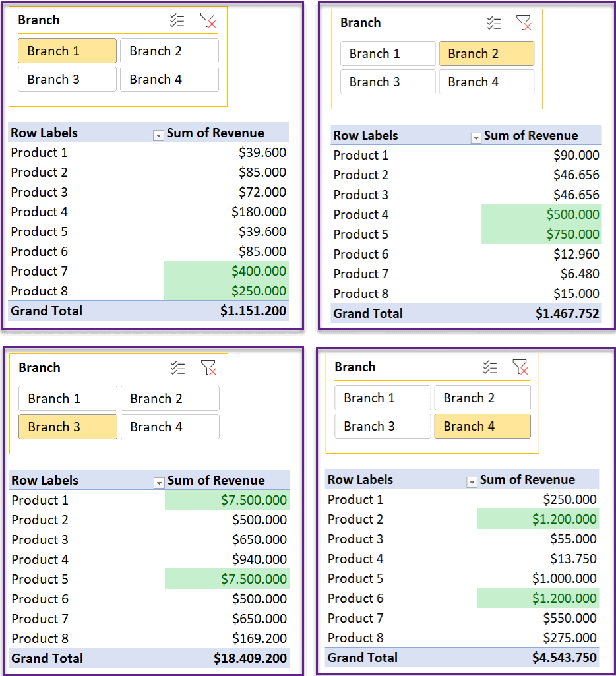Clear filter in top-left Branch slicer
This screenshot has height=676, width=616.
208,20
